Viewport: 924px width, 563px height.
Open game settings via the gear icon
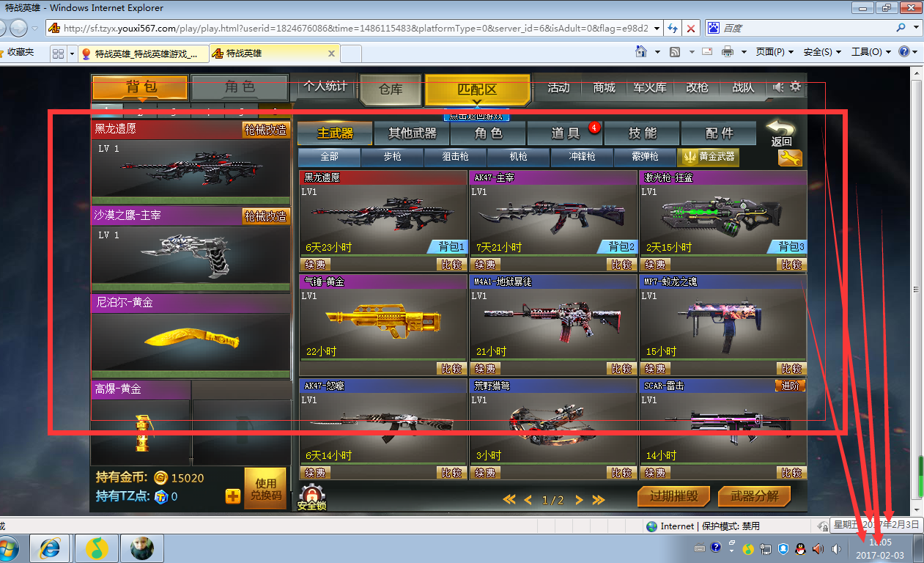pyautogui.click(x=795, y=87)
